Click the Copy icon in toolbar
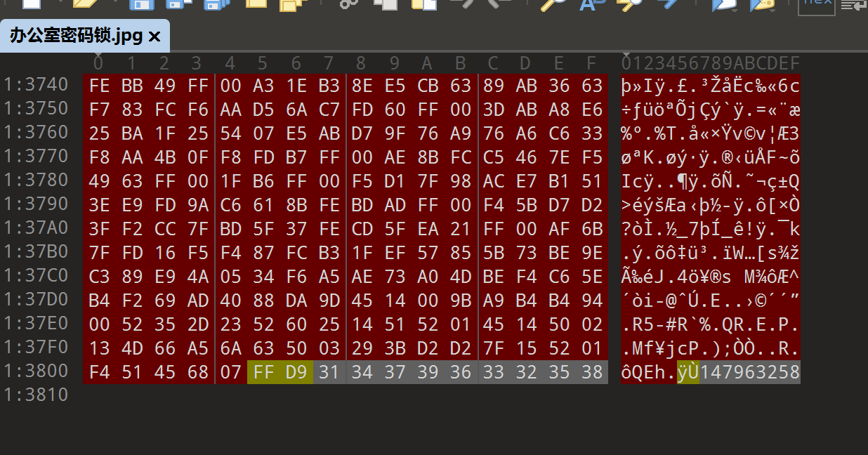Image resolution: width=868 pixels, height=455 pixels. click(386, 4)
